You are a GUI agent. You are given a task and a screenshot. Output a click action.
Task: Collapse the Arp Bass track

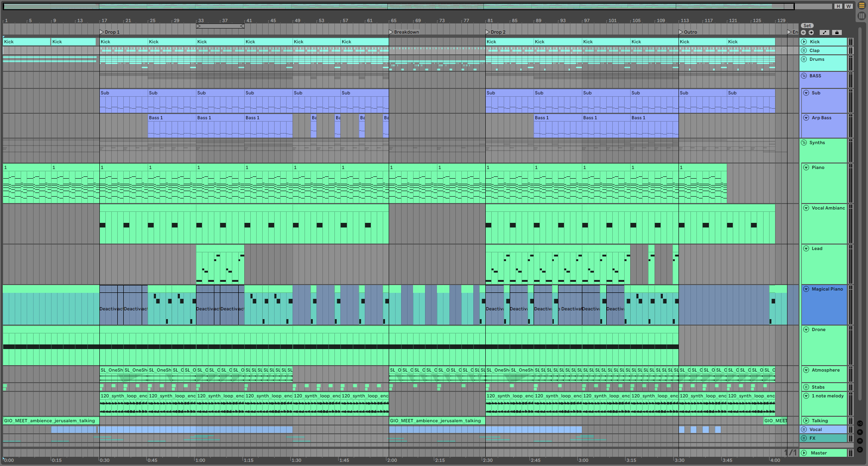[x=806, y=118]
